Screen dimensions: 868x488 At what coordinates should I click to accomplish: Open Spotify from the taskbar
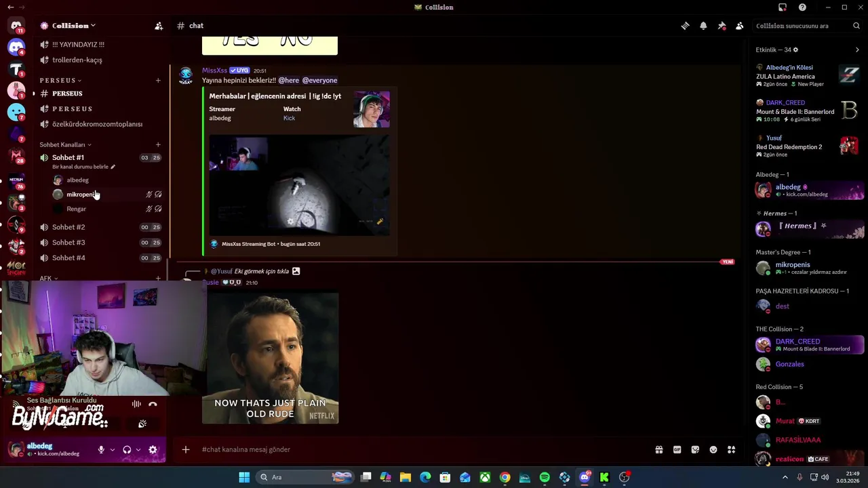(545, 477)
